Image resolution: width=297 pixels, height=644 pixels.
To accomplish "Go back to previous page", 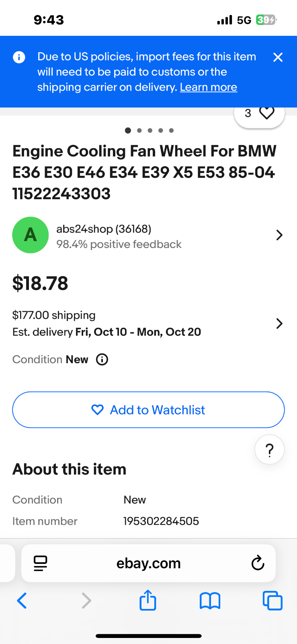I will (x=22, y=601).
